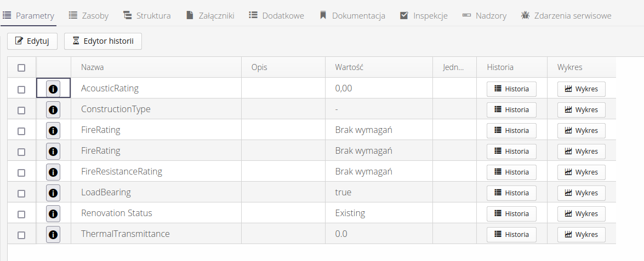Sort by the Nazwa column header
Image resolution: width=644 pixels, height=261 pixels.
pyautogui.click(x=93, y=67)
